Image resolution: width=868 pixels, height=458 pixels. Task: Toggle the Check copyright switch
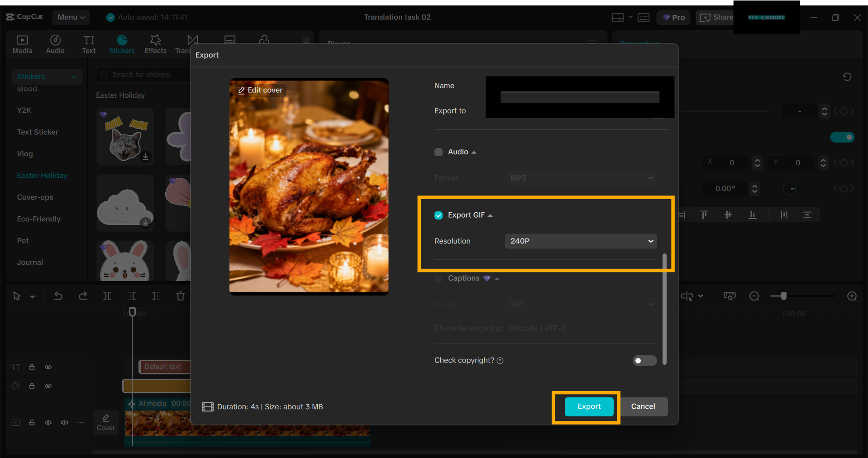point(644,361)
